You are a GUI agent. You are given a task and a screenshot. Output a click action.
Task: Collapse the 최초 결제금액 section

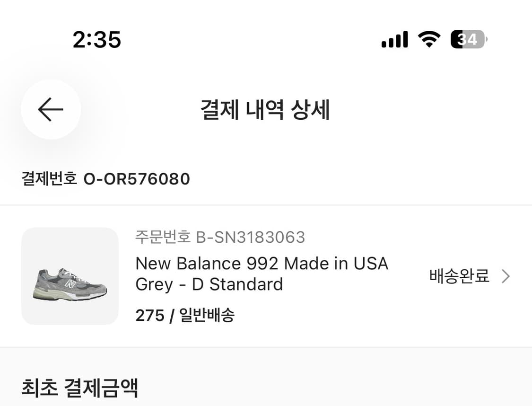point(80,388)
